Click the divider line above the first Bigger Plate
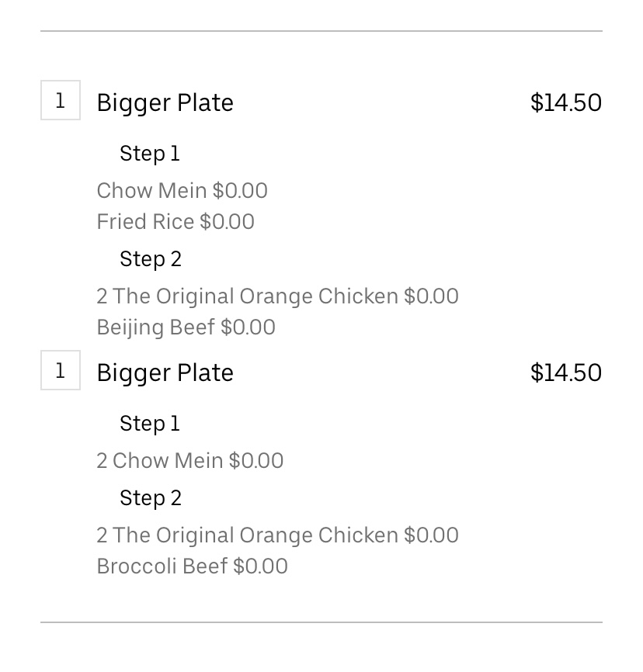The height and width of the screenshot is (672, 643). click(x=321, y=32)
